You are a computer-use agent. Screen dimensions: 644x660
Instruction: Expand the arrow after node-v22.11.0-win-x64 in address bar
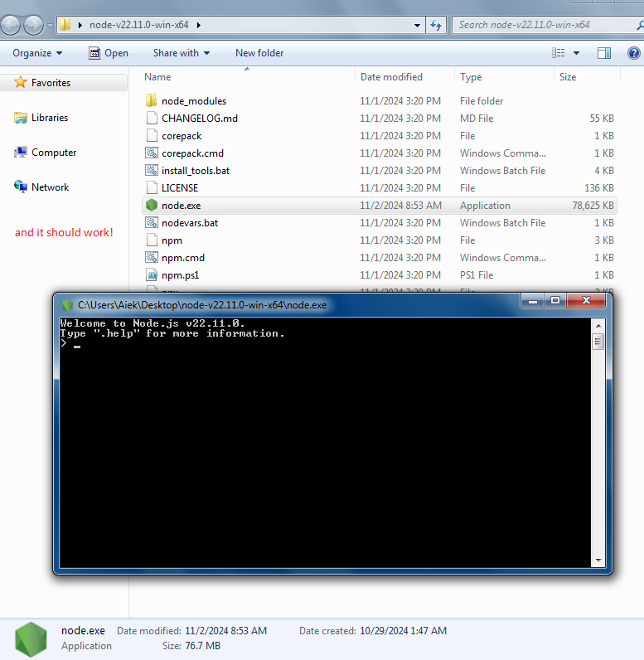click(199, 25)
